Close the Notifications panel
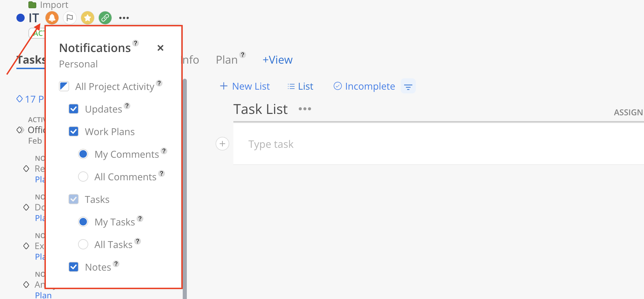Screen dimensions: 644x299 pos(160,48)
